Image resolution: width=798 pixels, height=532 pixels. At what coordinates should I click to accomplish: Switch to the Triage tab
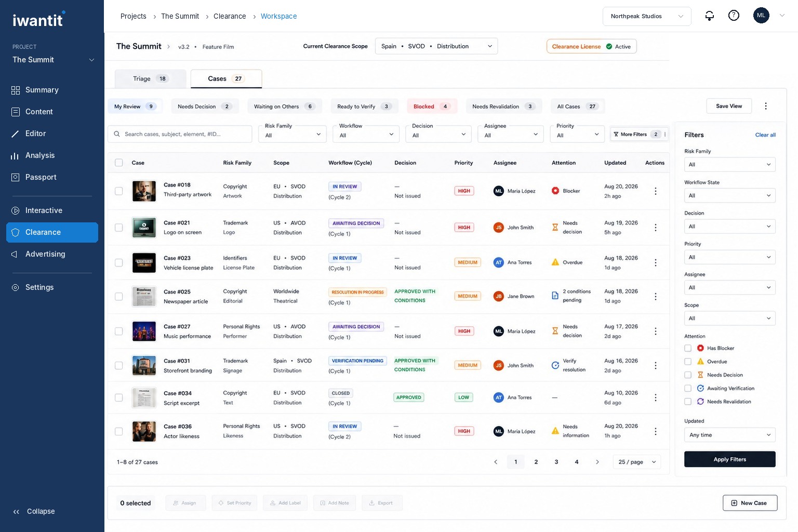tap(150, 79)
